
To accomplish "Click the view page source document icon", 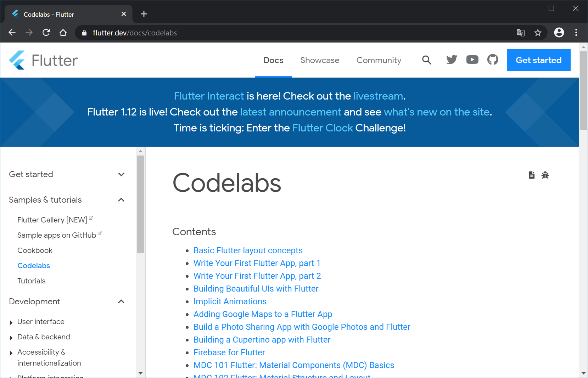I will click(532, 175).
